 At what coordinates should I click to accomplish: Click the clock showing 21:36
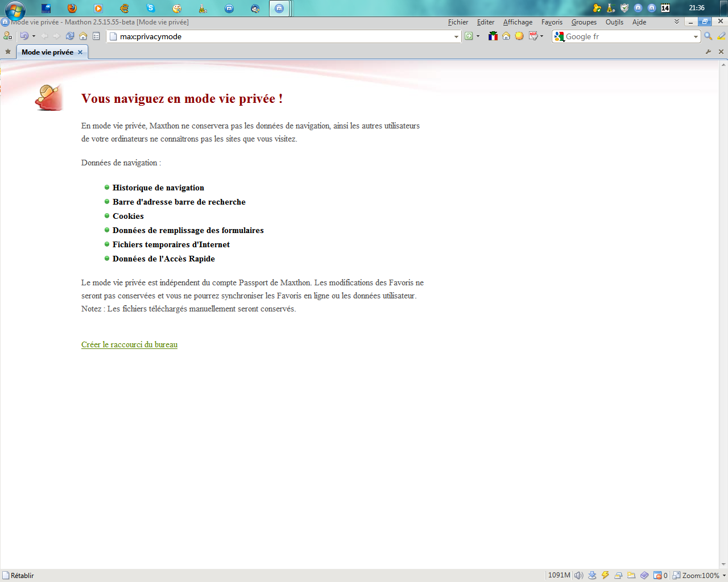point(697,8)
